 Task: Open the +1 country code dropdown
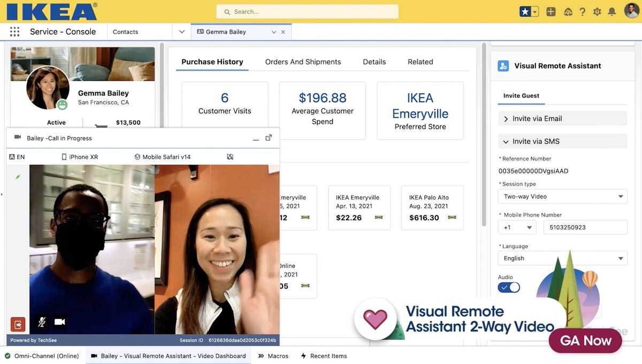[517, 227]
